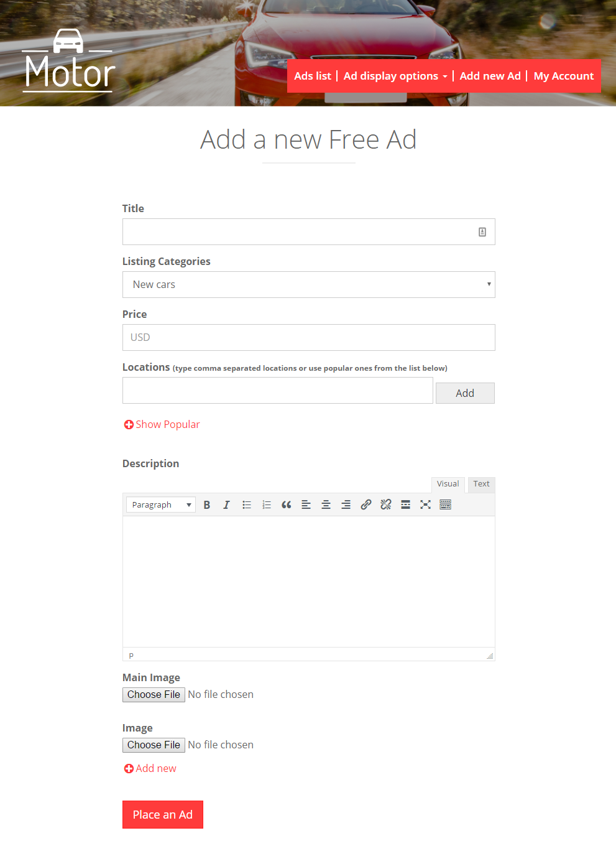Open the Ads list menu item
This screenshot has height=846, width=616.
[x=313, y=76]
